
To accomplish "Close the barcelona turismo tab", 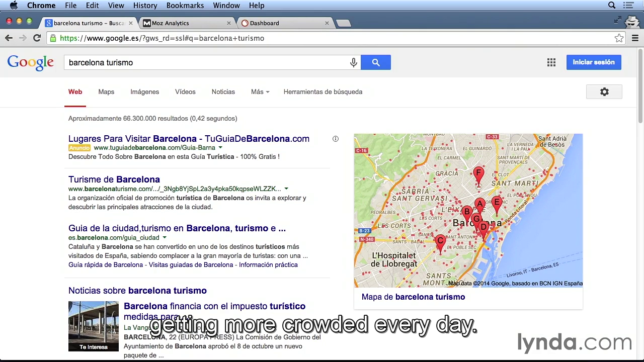I will tap(131, 23).
